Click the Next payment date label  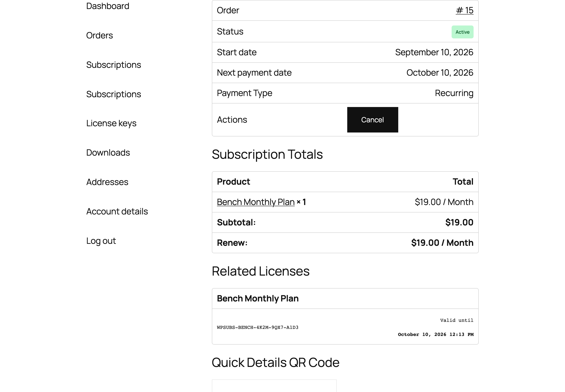254,73
